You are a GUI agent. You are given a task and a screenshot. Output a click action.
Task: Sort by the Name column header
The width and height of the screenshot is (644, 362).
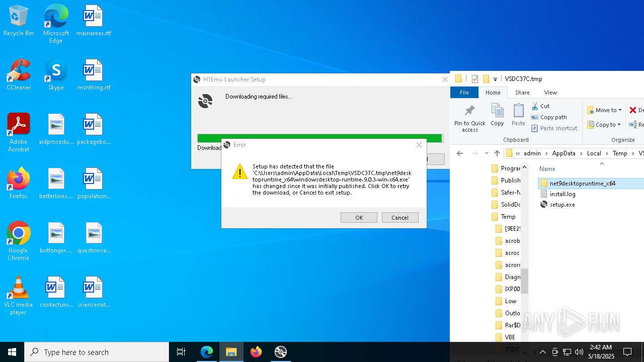pos(547,169)
